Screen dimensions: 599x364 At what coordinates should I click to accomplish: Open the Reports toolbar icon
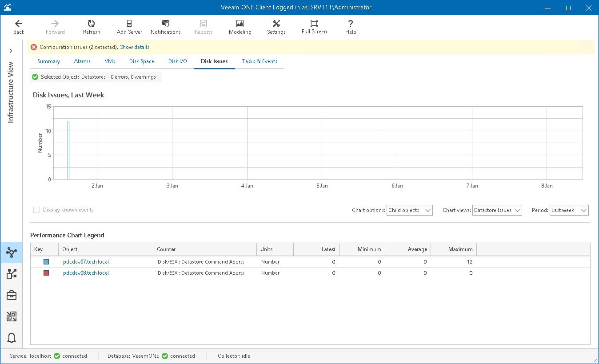tap(204, 24)
